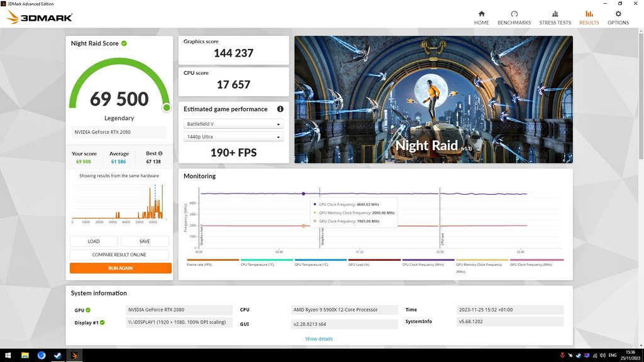This screenshot has height=362, width=644.
Task: Open the OPTIONS tab
Action: pyautogui.click(x=618, y=18)
